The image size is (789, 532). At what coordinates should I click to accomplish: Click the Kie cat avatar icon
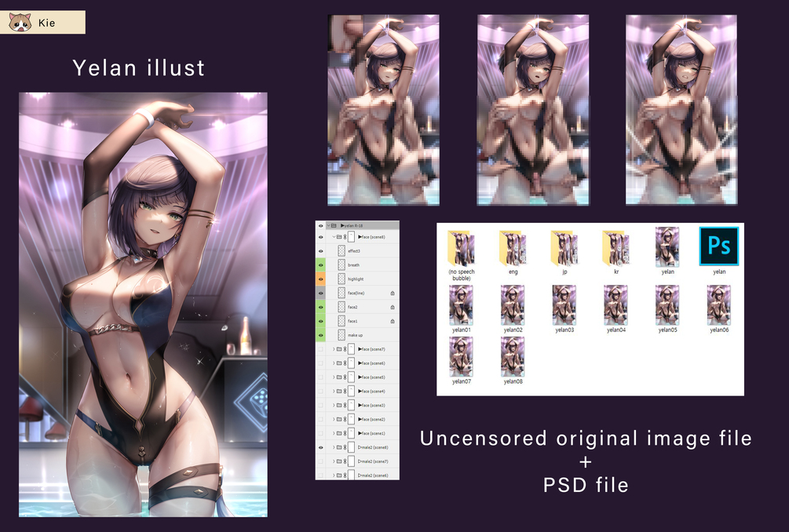(20, 22)
